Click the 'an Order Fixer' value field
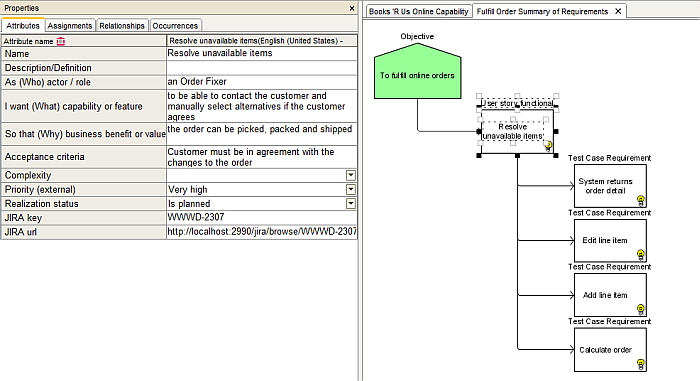The width and height of the screenshot is (700, 381). [262, 82]
